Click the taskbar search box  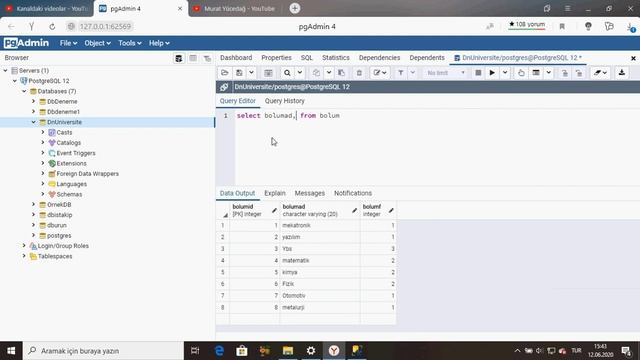coord(103,351)
